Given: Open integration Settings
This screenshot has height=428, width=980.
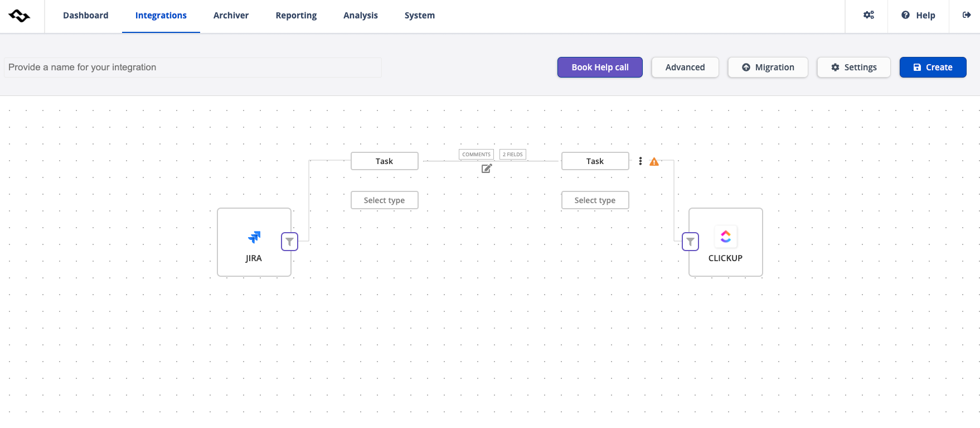Looking at the screenshot, I should point(853,68).
